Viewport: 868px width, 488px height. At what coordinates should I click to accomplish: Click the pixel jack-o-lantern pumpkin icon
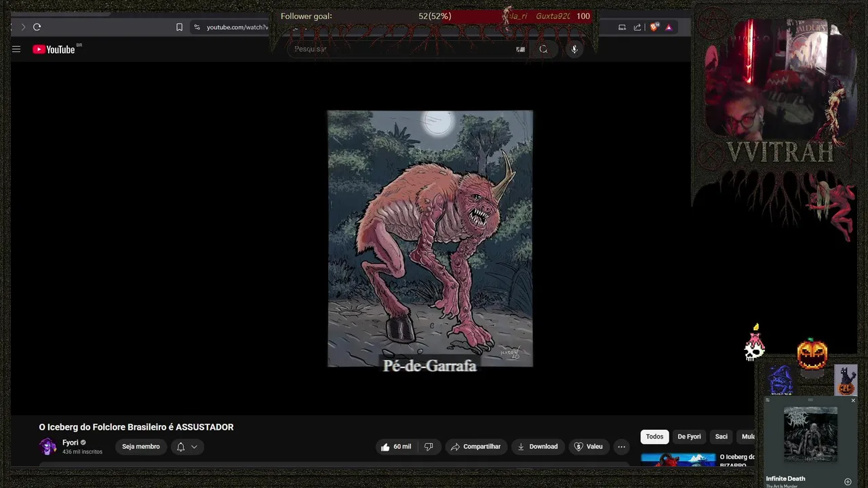click(812, 354)
